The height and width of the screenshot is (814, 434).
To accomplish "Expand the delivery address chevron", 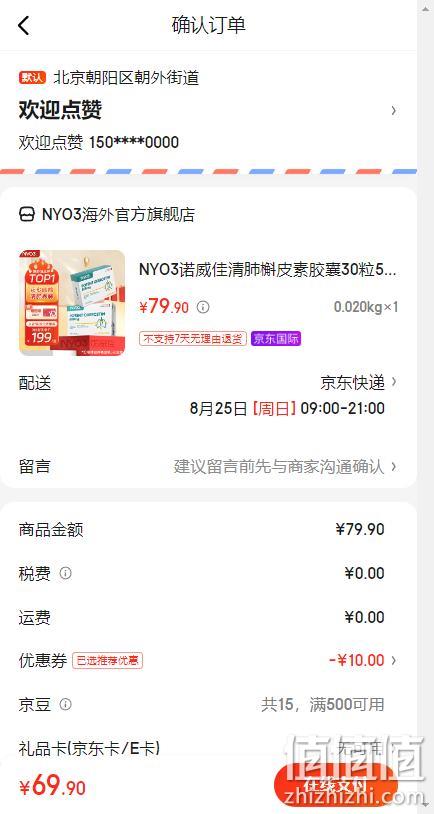I will pos(394,110).
